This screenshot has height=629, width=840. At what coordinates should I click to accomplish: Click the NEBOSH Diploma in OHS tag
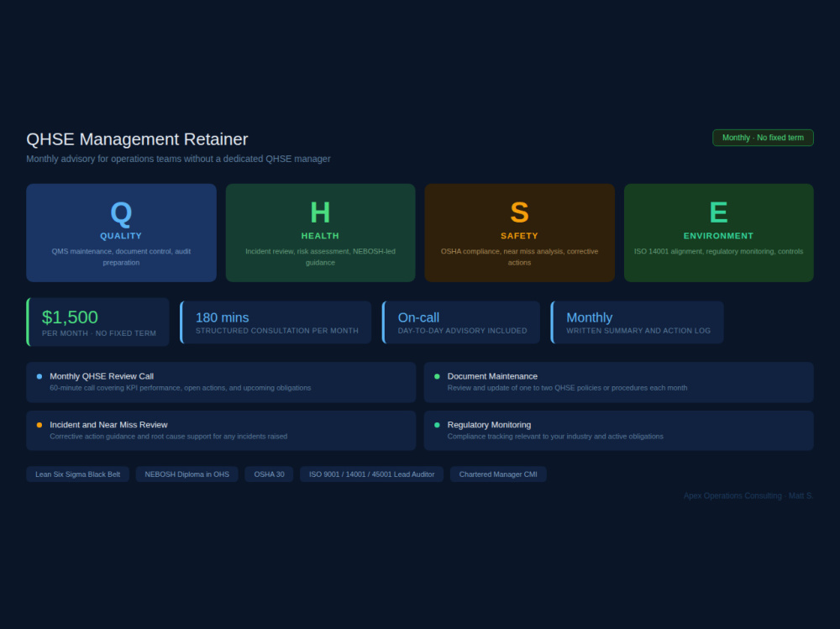[x=187, y=474]
